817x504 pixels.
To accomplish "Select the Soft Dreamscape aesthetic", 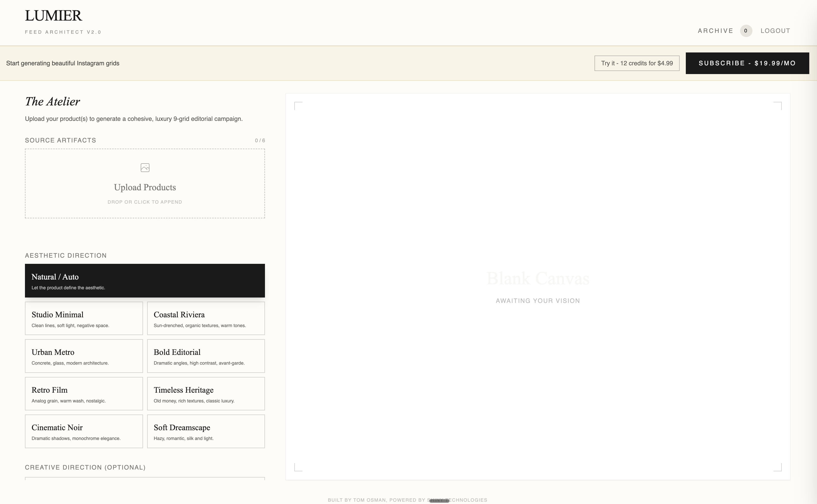I will tap(206, 431).
